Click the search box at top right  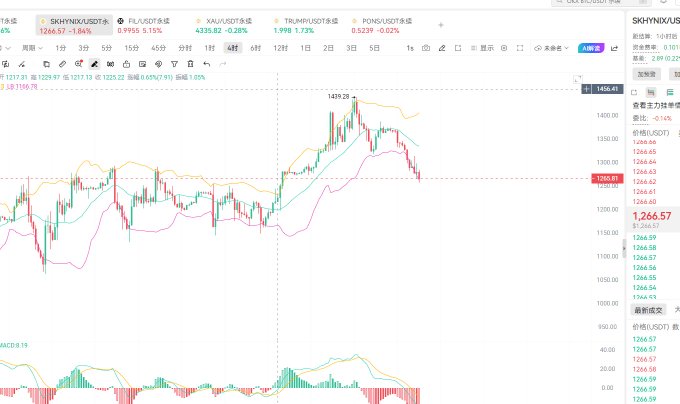tap(601, 2)
